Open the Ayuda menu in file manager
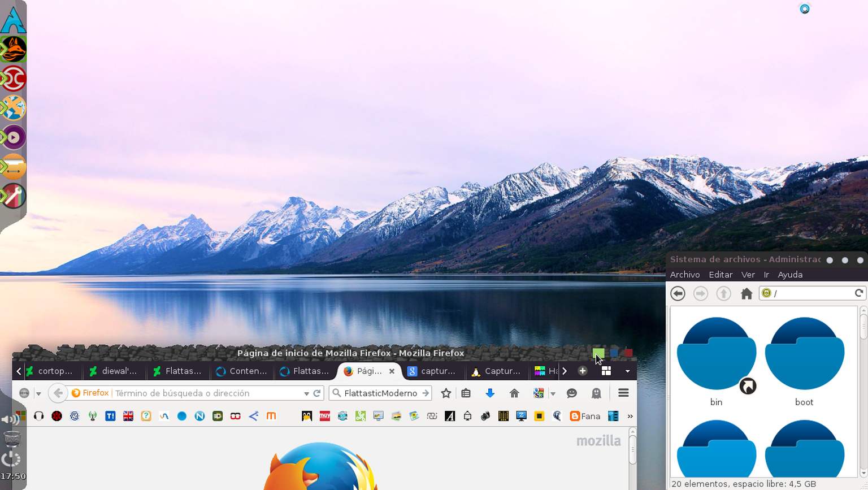Viewport: 868px width, 490px height. click(790, 275)
